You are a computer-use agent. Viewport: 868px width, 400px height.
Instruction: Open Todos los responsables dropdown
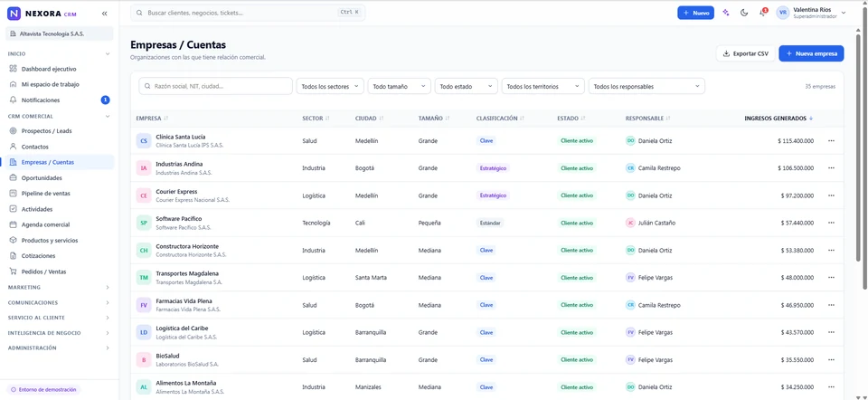click(646, 87)
